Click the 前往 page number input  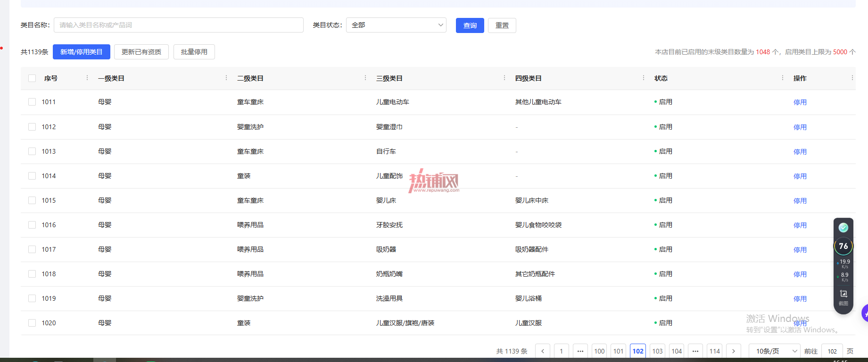coord(832,351)
